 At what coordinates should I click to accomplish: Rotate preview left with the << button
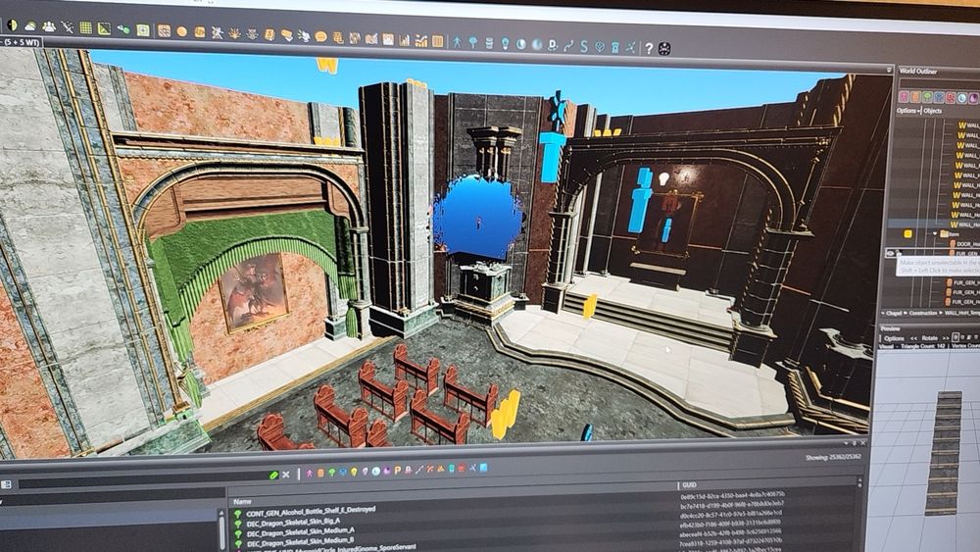913,338
